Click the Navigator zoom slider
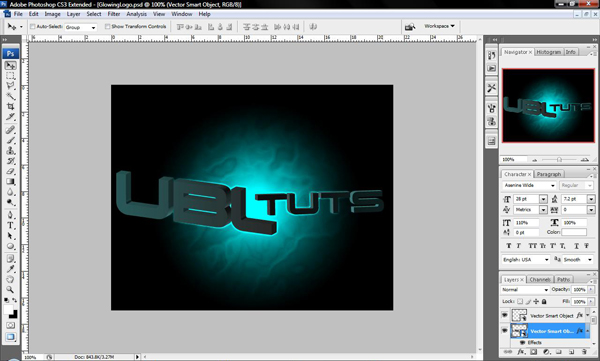This screenshot has height=361, width=600. click(x=559, y=159)
